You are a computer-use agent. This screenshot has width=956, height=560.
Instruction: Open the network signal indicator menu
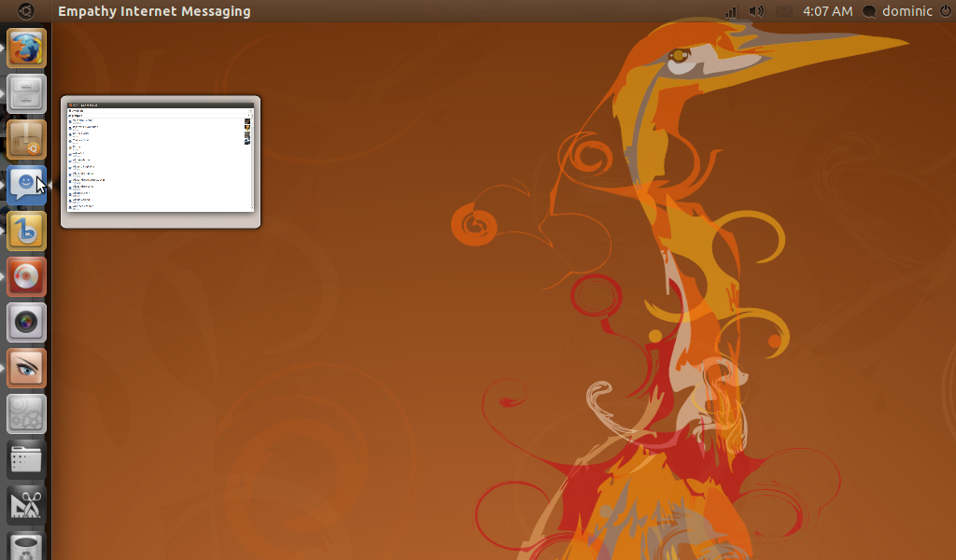(x=730, y=11)
